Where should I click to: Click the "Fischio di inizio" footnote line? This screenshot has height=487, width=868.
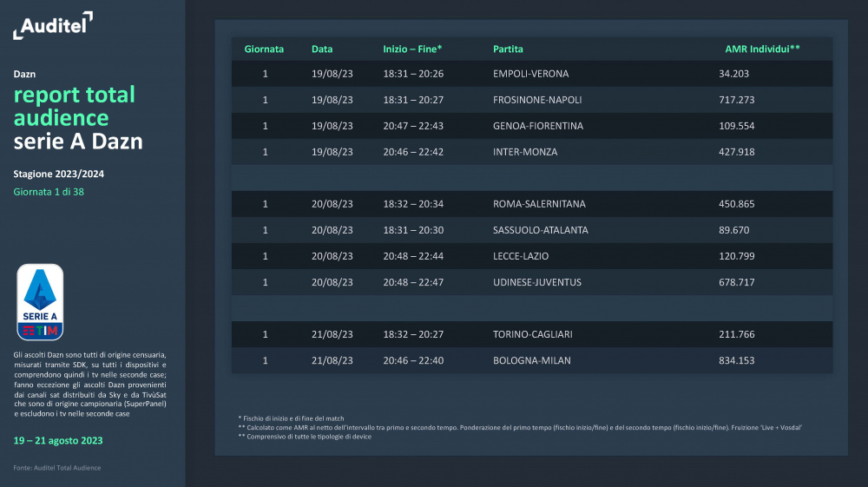tap(291, 418)
